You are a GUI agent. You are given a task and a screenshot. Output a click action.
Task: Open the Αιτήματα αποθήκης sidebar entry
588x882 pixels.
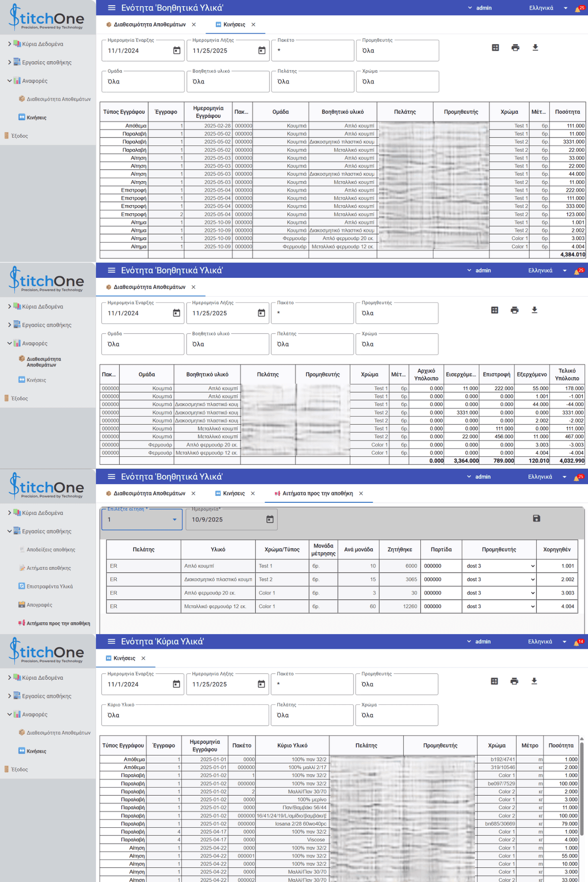coord(49,568)
